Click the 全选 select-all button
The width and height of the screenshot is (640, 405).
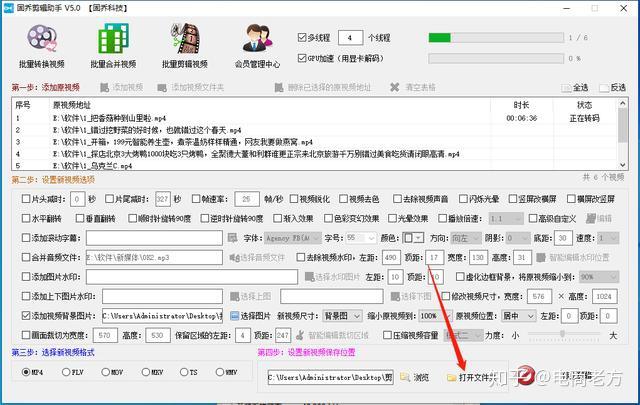(575, 87)
